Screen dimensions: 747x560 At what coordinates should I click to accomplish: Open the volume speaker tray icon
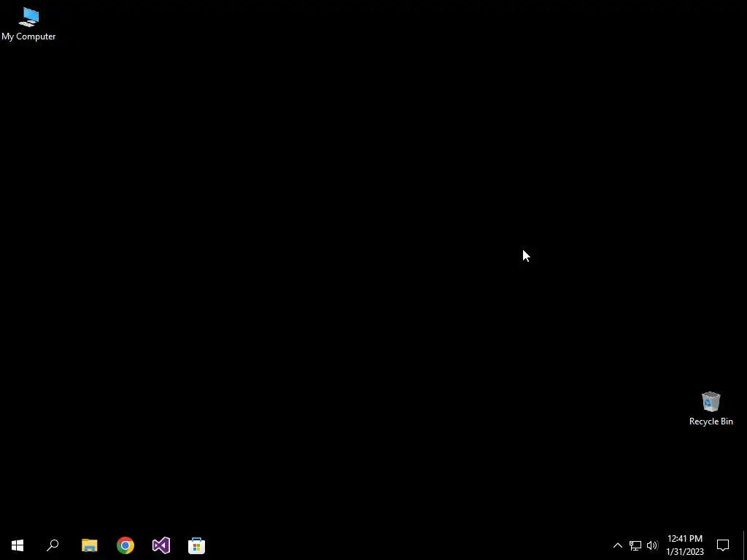tap(652, 545)
